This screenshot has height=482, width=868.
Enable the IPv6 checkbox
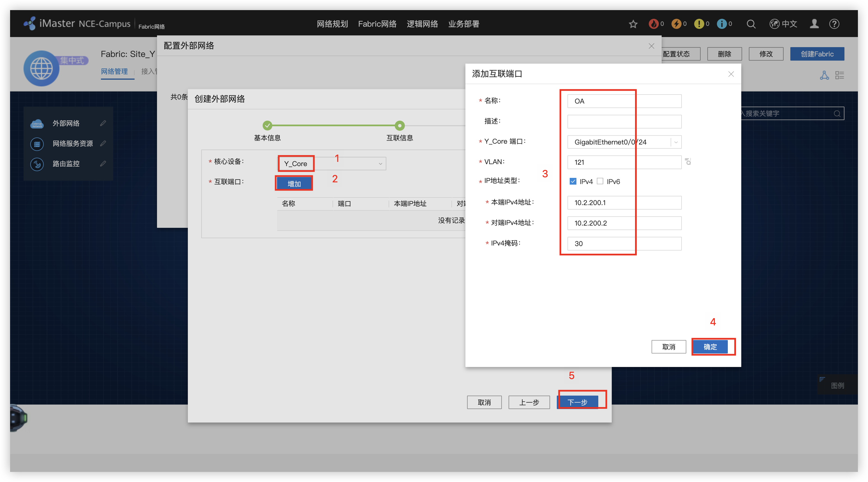click(600, 182)
